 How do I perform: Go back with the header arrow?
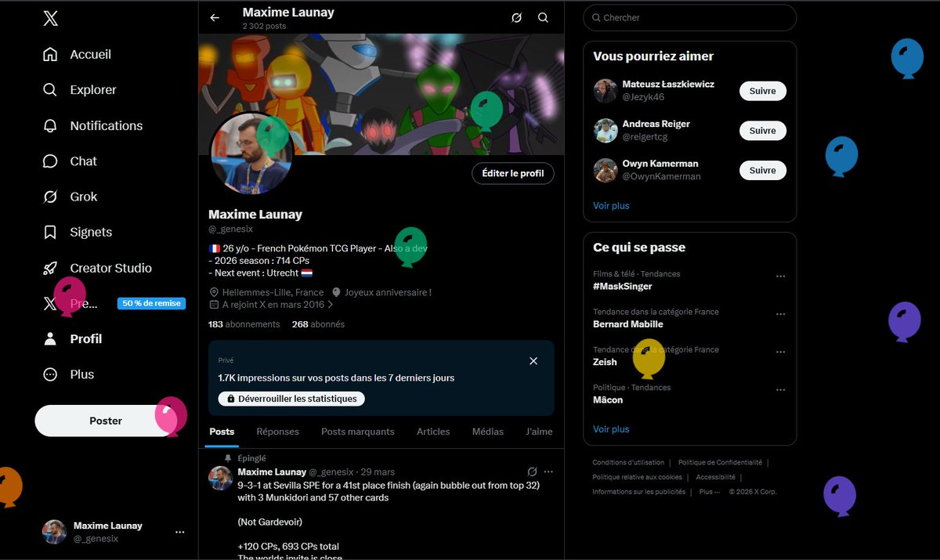tap(215, 17)
